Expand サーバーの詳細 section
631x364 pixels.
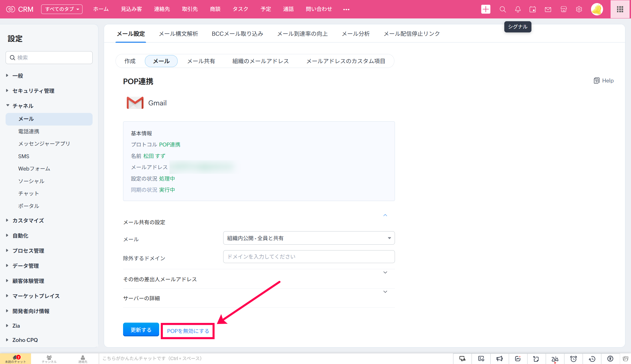point(385,292)
